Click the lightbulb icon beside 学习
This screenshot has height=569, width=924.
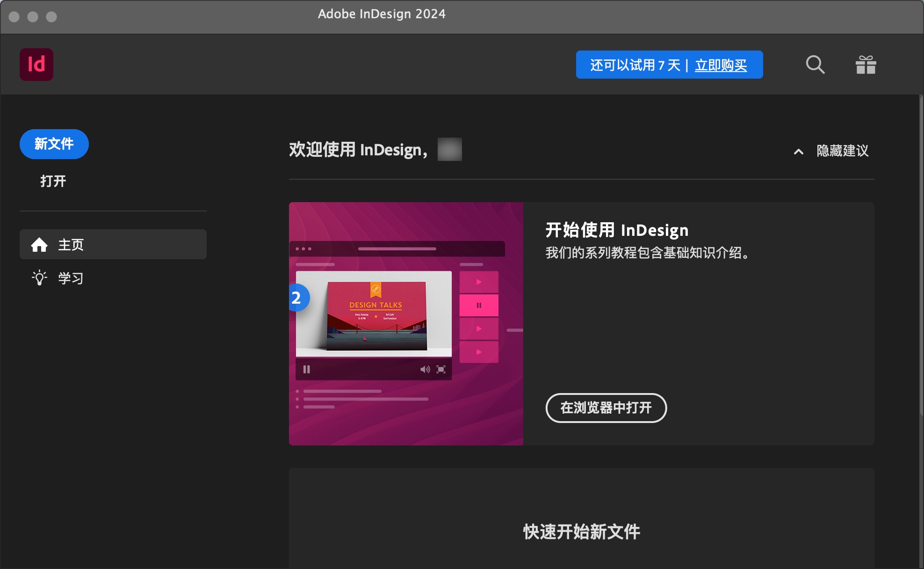point(39,278)
